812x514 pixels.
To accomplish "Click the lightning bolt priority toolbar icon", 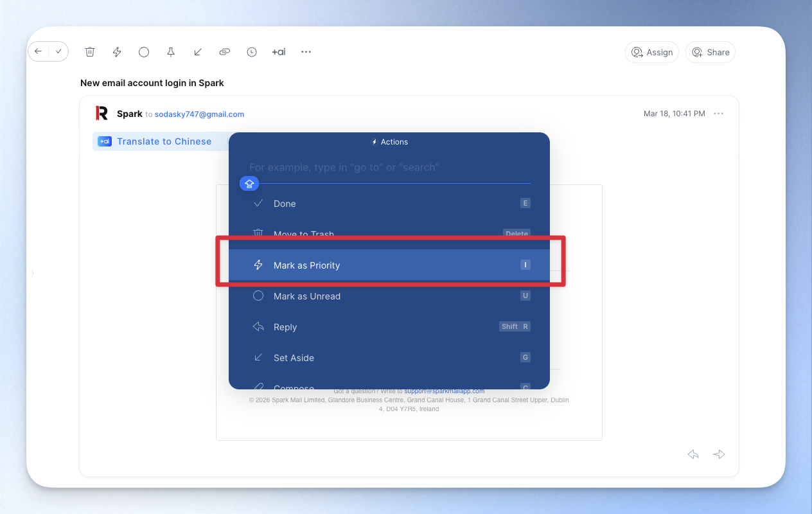I will pos(117,52).
